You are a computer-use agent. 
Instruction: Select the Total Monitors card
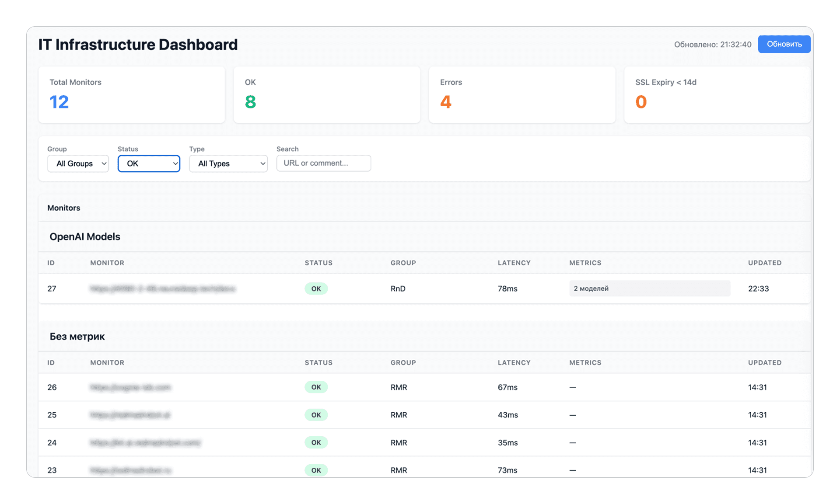(132, 94)
